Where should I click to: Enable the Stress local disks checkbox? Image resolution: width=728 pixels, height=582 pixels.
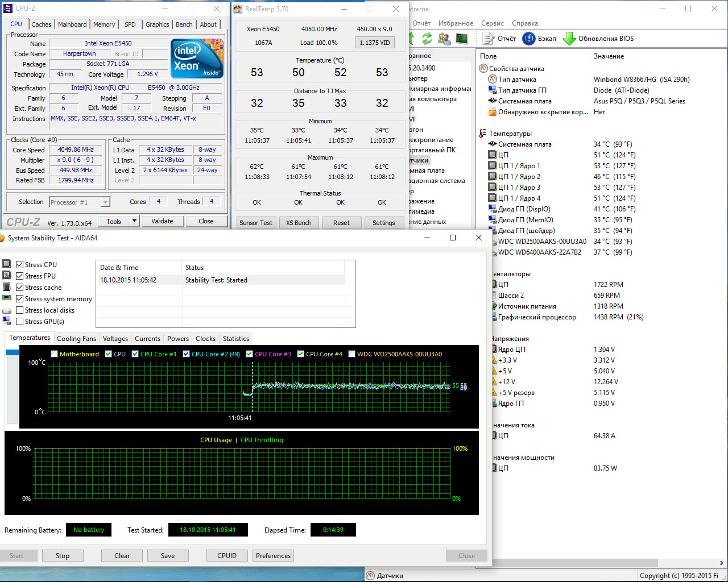pyautogui.click(x=20, y=310)
